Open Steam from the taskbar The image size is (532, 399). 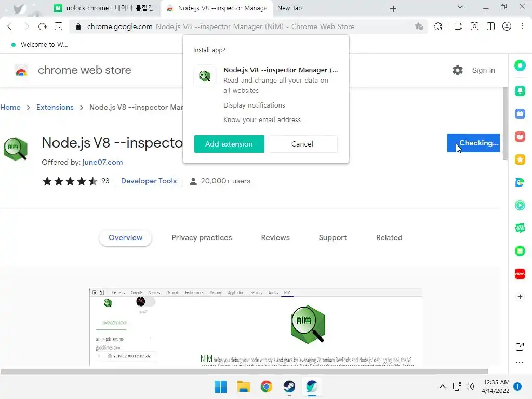[289, 387]
